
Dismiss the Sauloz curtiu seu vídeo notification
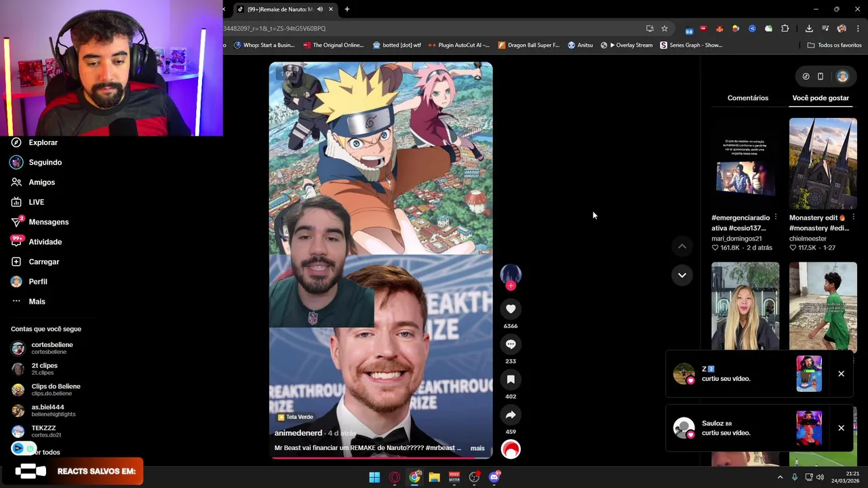coord(841,428)
